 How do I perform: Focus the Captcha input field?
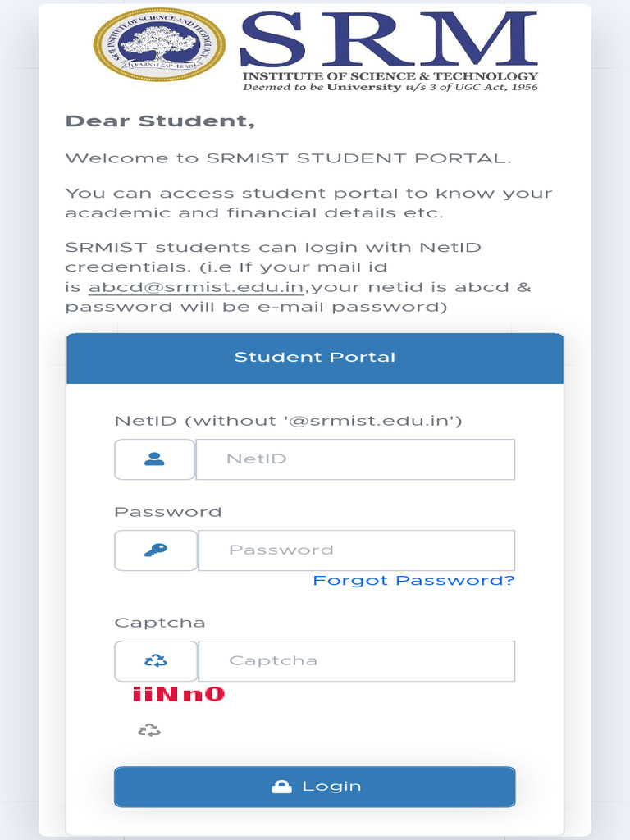point(357,660)
